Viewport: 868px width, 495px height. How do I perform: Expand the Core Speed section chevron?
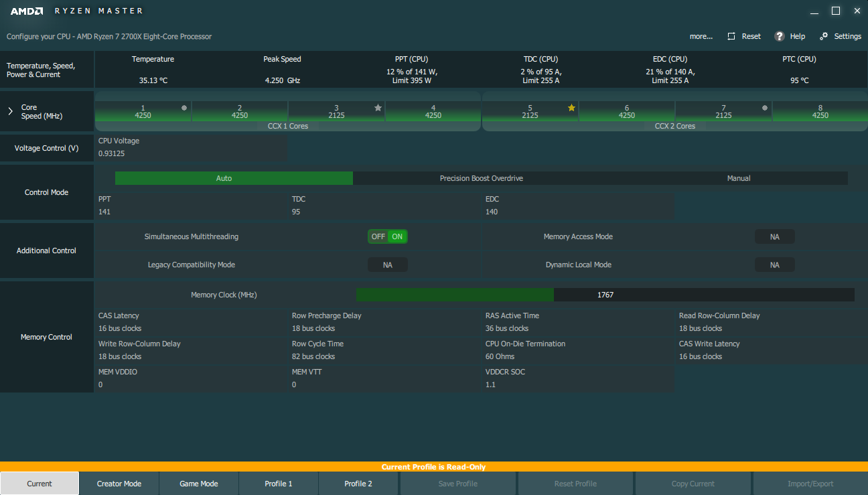[x=10, y=111]
